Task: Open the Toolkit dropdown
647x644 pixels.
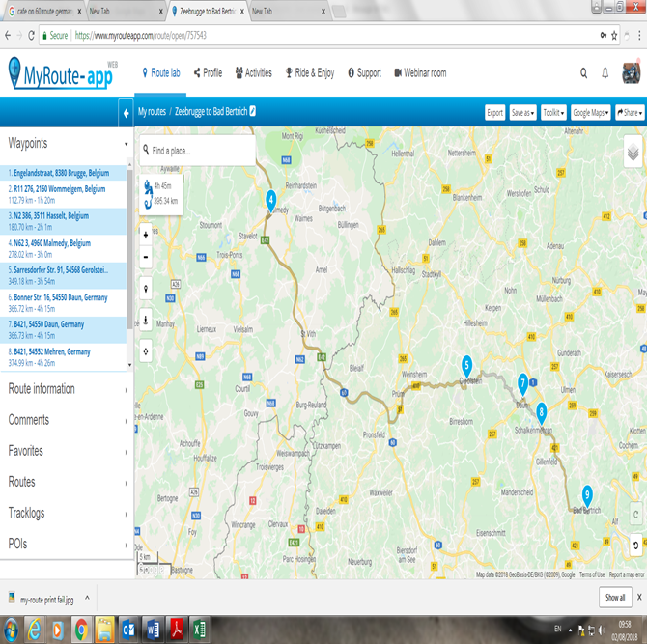Action: (x=553, y=112)
